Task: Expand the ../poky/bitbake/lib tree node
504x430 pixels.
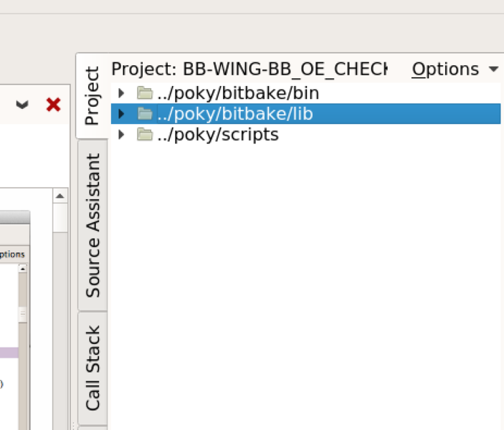Action: tap(121, 114)
